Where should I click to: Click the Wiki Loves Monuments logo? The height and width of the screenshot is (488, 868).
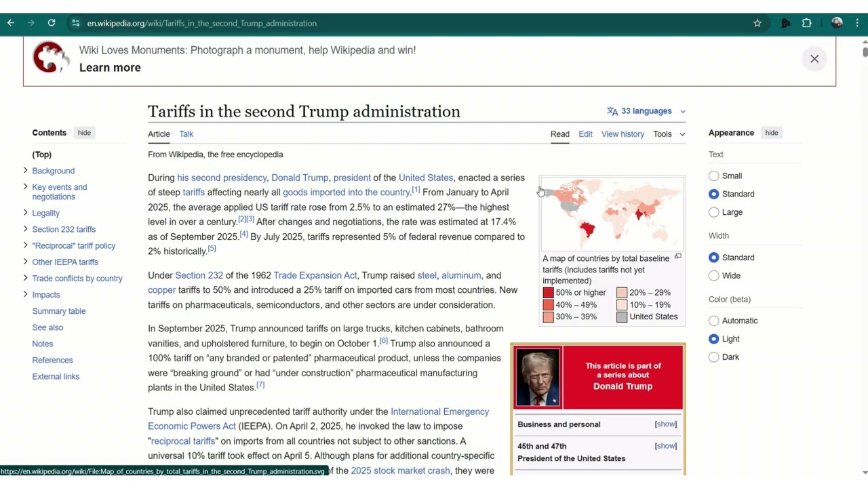pyautogui.click(x=51, y=58)
